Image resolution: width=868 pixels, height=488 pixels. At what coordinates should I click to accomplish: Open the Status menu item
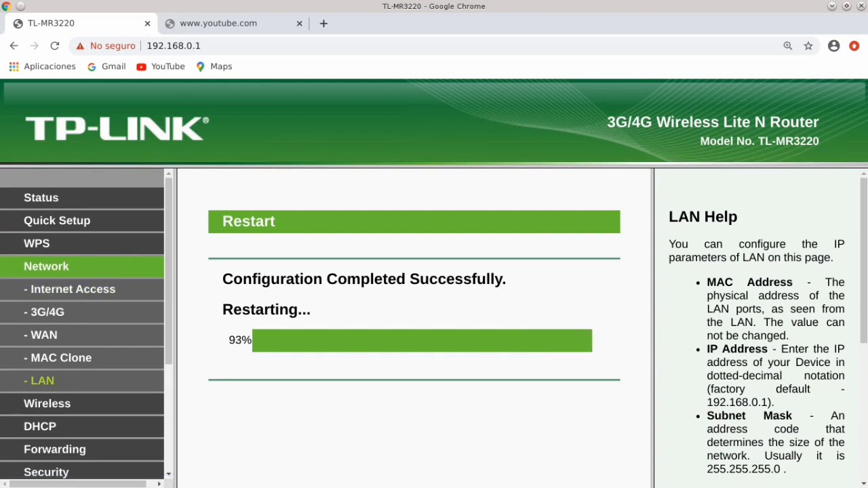point(82,198)
